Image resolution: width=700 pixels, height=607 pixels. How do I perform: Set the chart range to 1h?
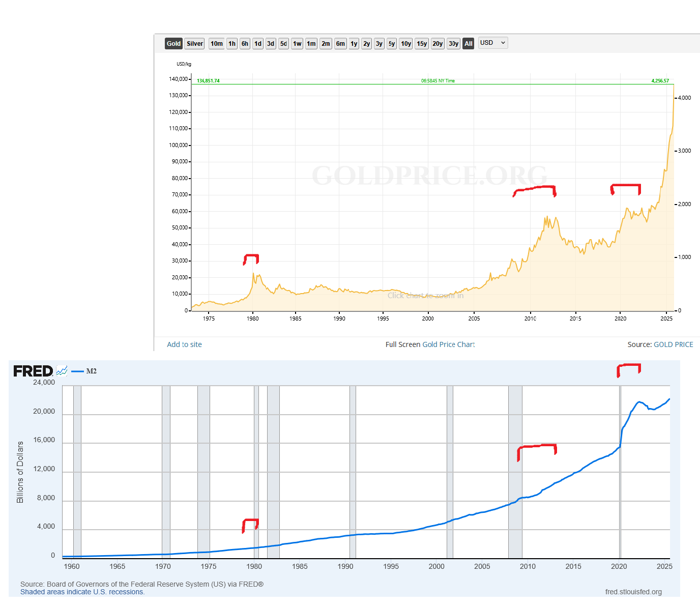point(232,44)
